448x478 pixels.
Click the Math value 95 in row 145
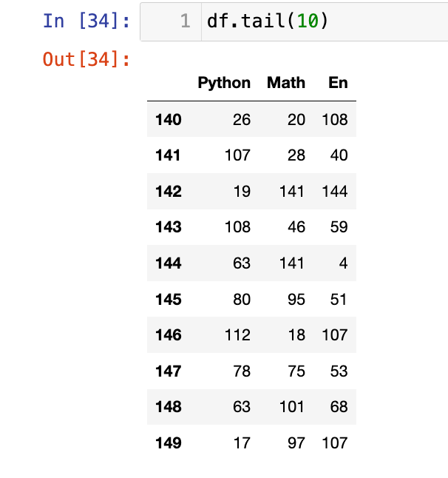click(296, 300)
